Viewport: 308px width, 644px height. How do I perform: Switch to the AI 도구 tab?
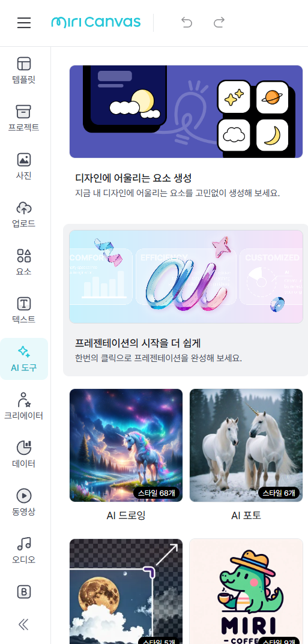[24, 359]
